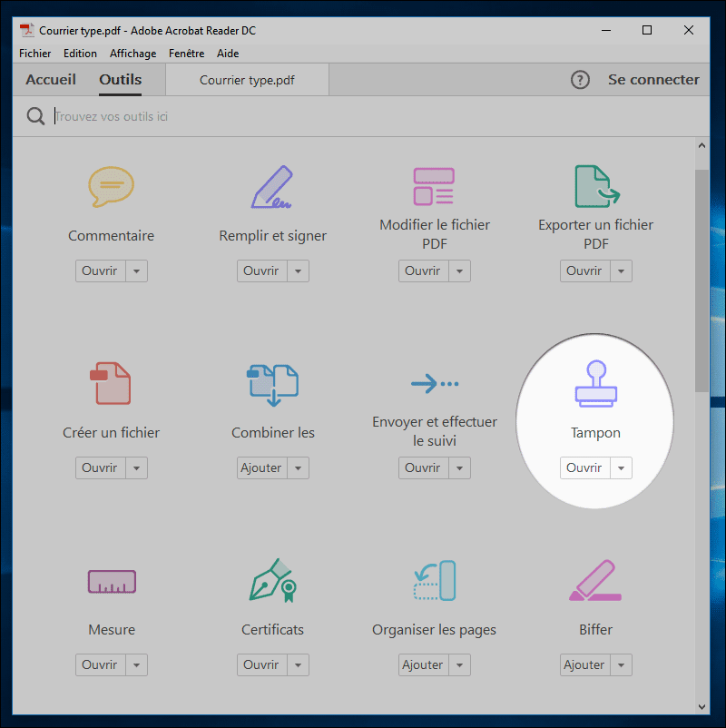
Task: Expand the Certificats dropdown arrow
Action: pos(298,664)
